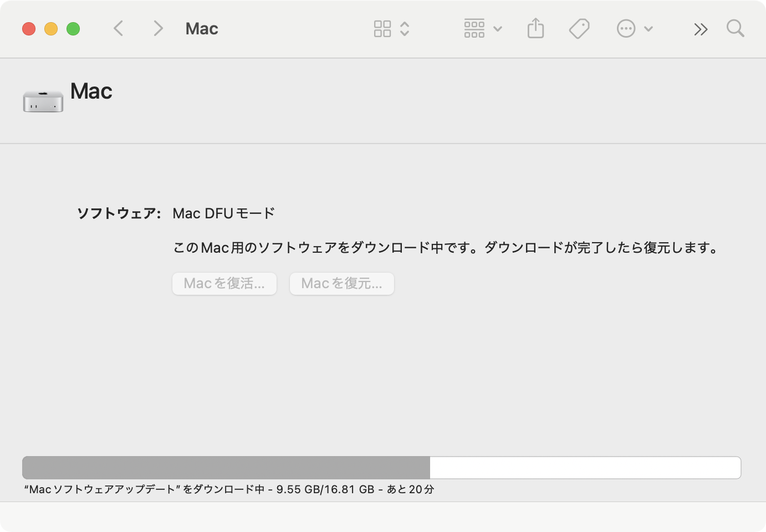The image size is (766, 532).
Task: Go forward with the right chevron
Action: (159, 28)
